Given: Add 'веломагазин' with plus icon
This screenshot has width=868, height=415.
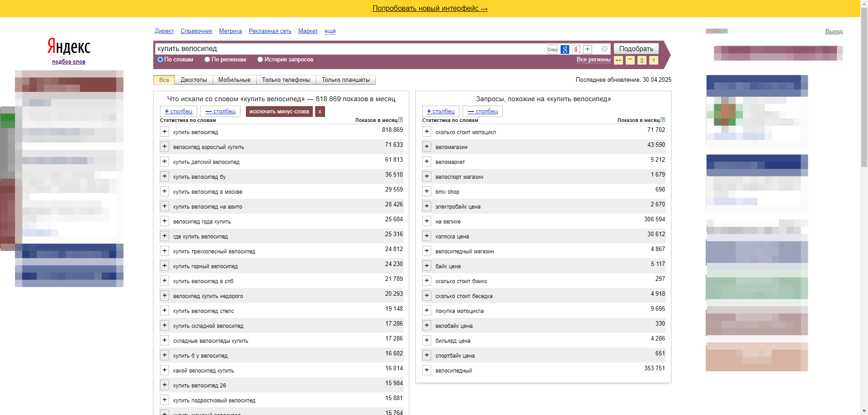Looking at the screenshot, I should [427, 147].
